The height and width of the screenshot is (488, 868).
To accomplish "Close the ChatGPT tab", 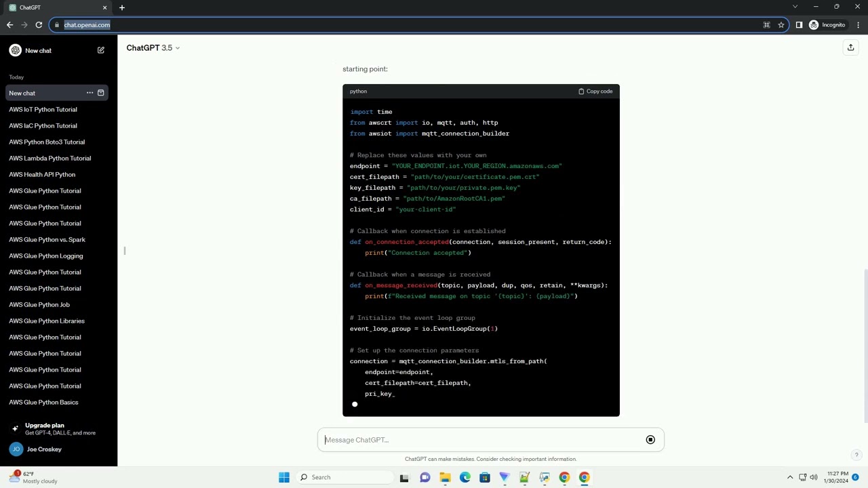I will (104, 7).
